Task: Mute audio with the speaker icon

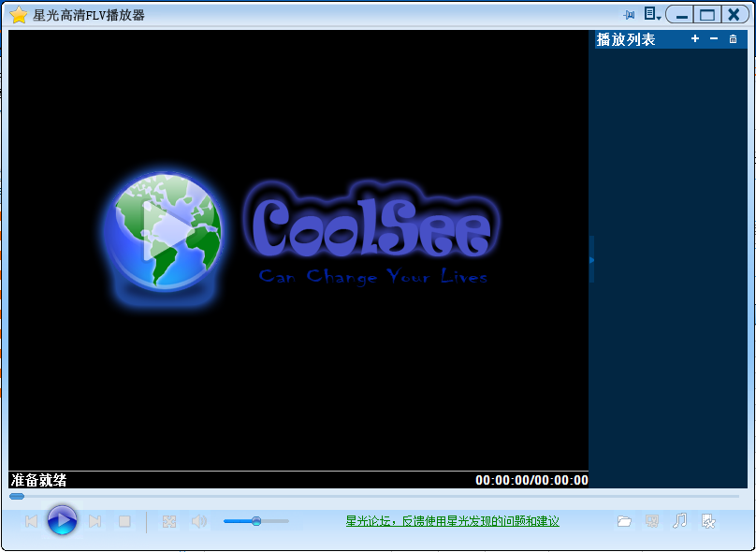Action: 199,521
